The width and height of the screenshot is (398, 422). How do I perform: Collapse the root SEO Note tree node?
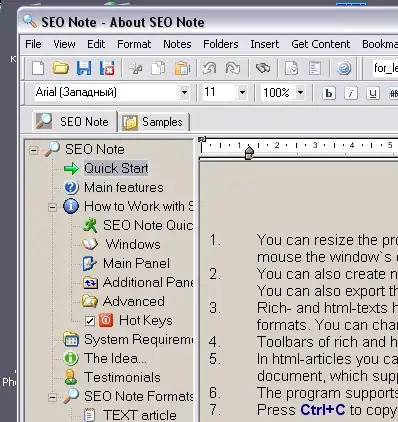point(33,150)
